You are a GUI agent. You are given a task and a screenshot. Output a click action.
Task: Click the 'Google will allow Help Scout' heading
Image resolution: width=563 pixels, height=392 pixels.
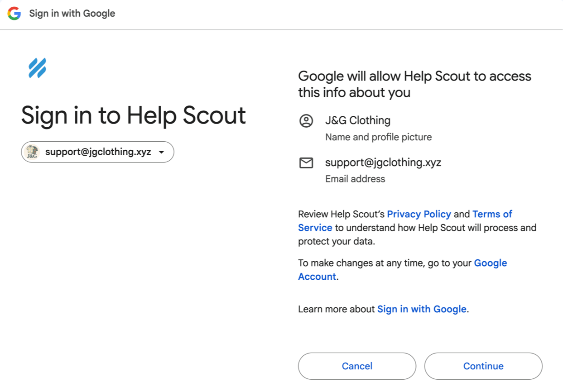coord(414,84)
